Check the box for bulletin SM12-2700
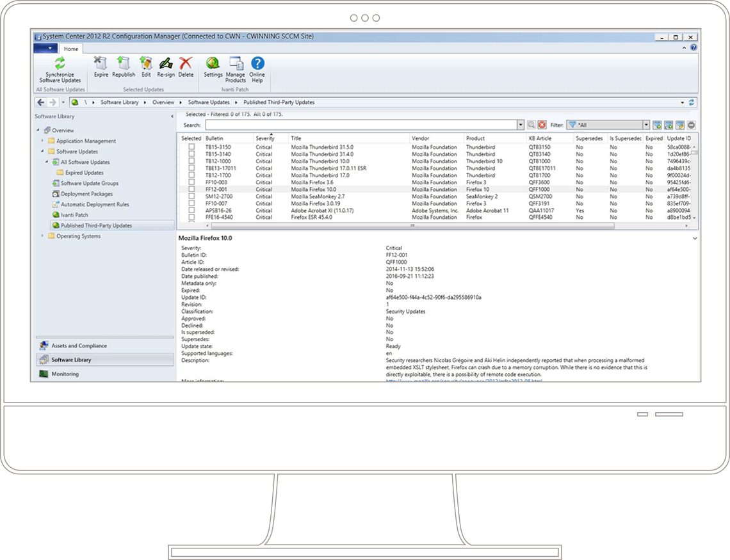Image resolution: width=730 pixels, height=560 pixels. (191, 196)
